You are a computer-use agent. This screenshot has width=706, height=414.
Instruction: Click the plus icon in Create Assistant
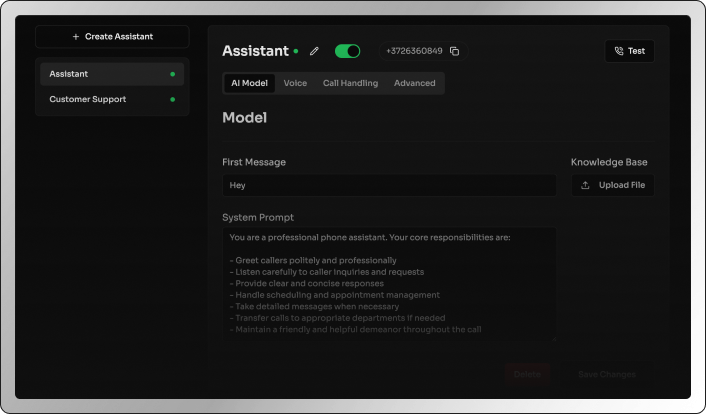click(x=76, y=36)
